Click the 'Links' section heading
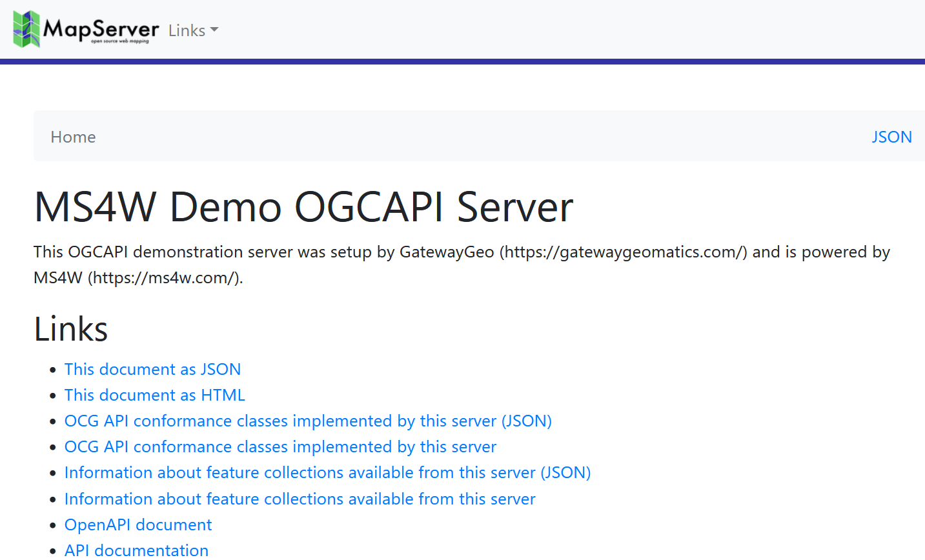Screen dimensions: 925x560 pos(71,329)
